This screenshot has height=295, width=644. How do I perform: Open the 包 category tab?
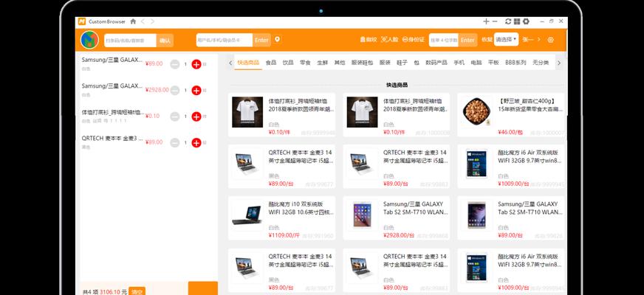coord(417,63)
